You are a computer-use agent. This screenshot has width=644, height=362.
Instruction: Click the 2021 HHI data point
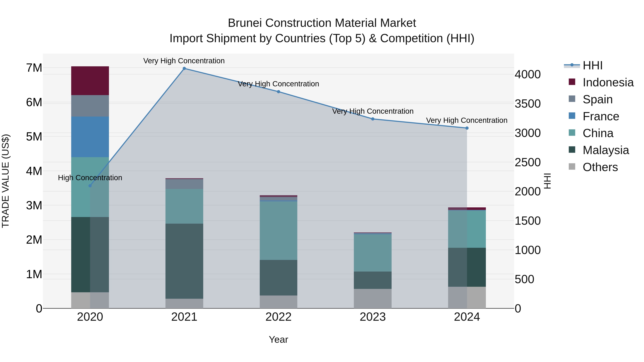[184, 68]
